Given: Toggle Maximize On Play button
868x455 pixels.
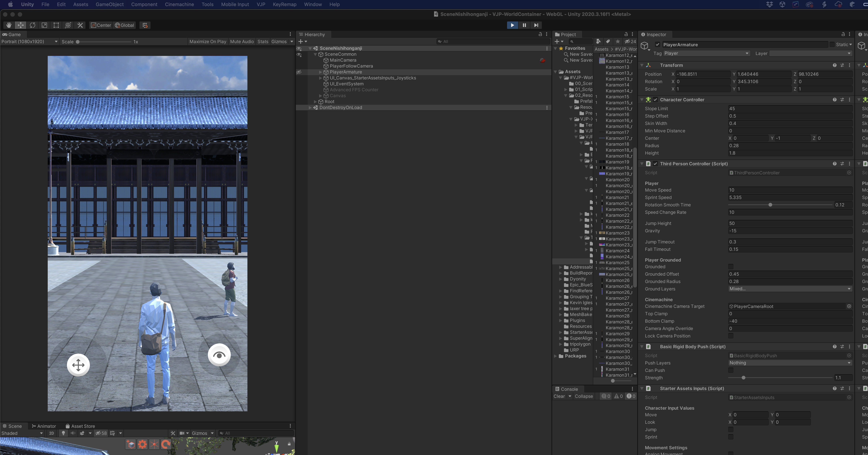Looking at the screenshot, I should 207,41.
